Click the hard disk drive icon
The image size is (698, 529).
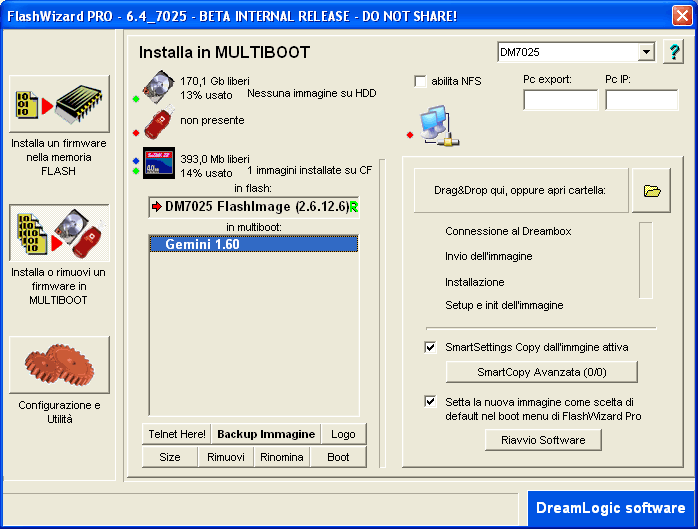point(160,87)
